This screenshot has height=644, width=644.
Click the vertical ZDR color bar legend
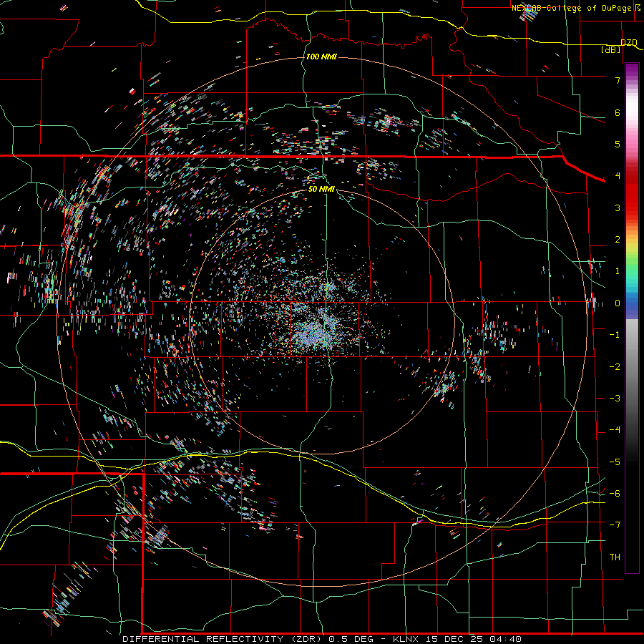point(632,318)
